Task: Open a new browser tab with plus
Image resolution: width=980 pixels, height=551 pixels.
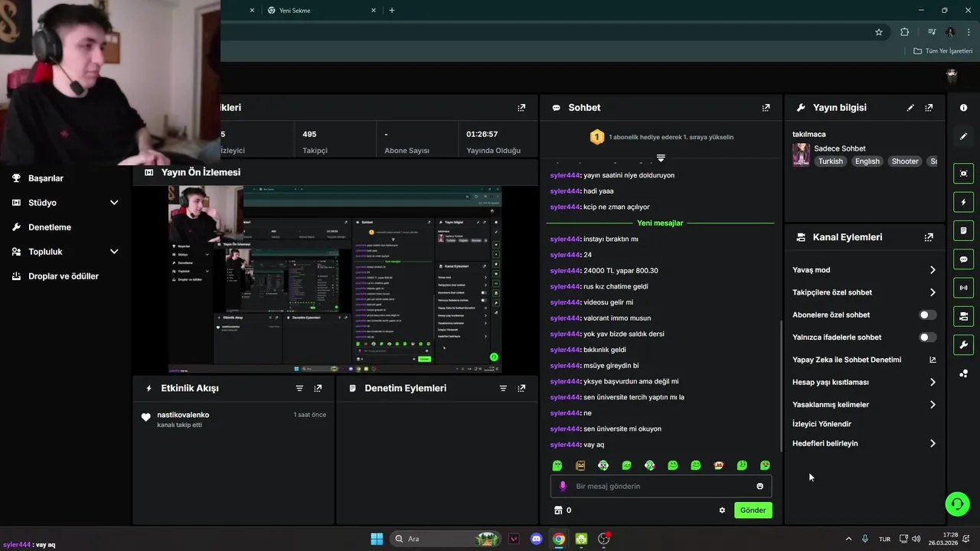Action: tap(392, 11)
